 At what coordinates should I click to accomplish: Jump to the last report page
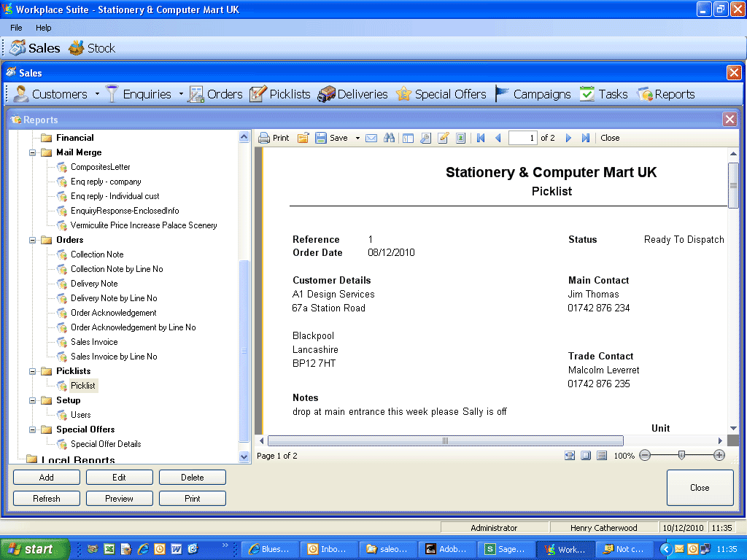(586, 138)
